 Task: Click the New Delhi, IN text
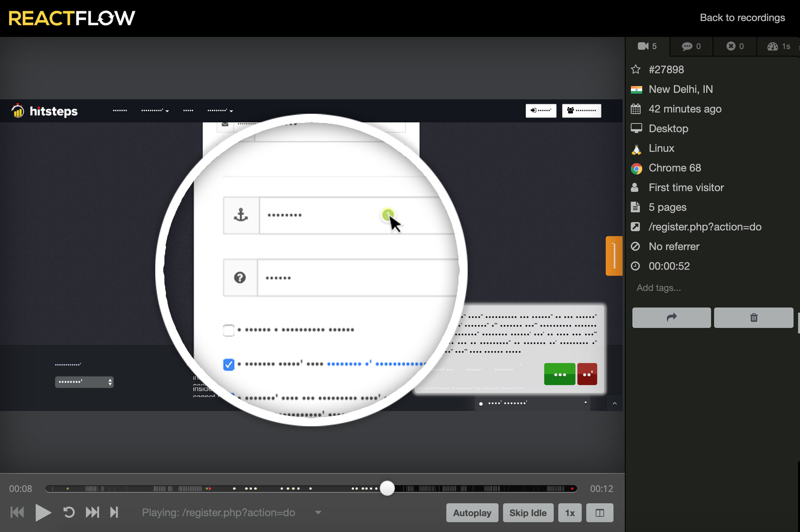coord(680,89)
